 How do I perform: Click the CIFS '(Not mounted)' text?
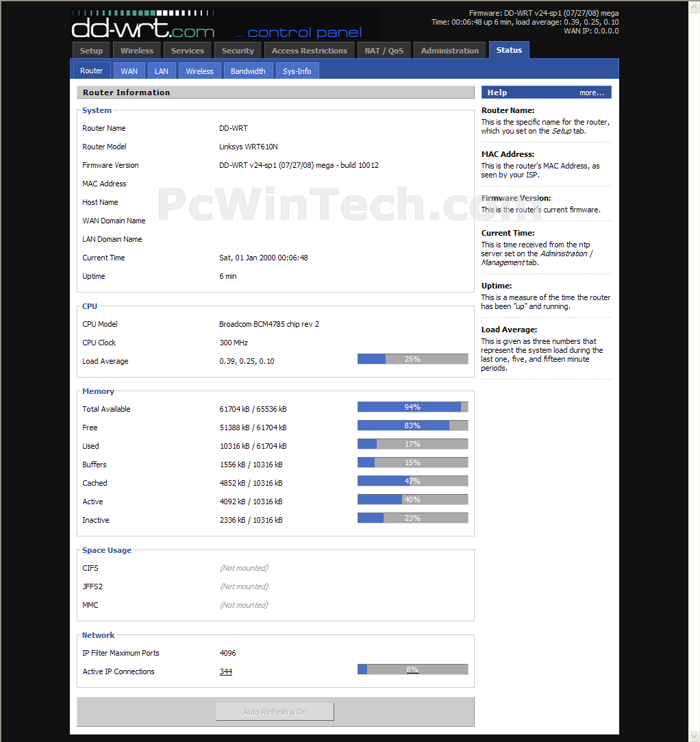point(244,568)
